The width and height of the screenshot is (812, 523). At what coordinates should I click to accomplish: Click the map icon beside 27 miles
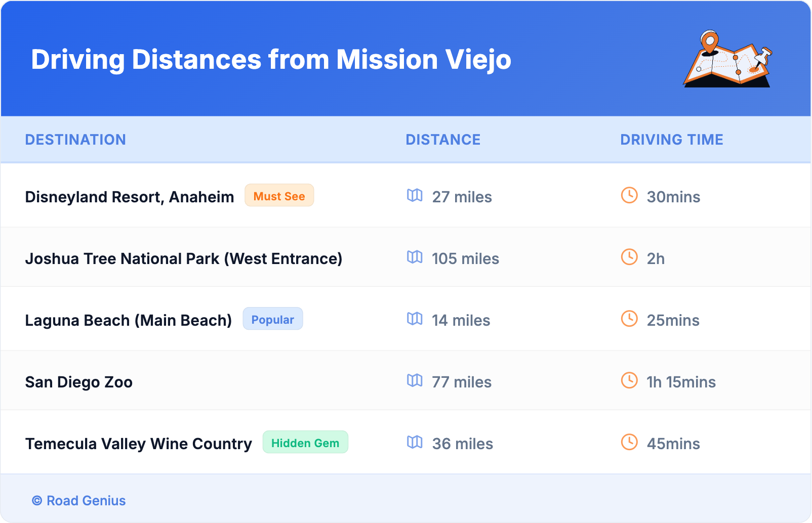(x=415, y=195)
